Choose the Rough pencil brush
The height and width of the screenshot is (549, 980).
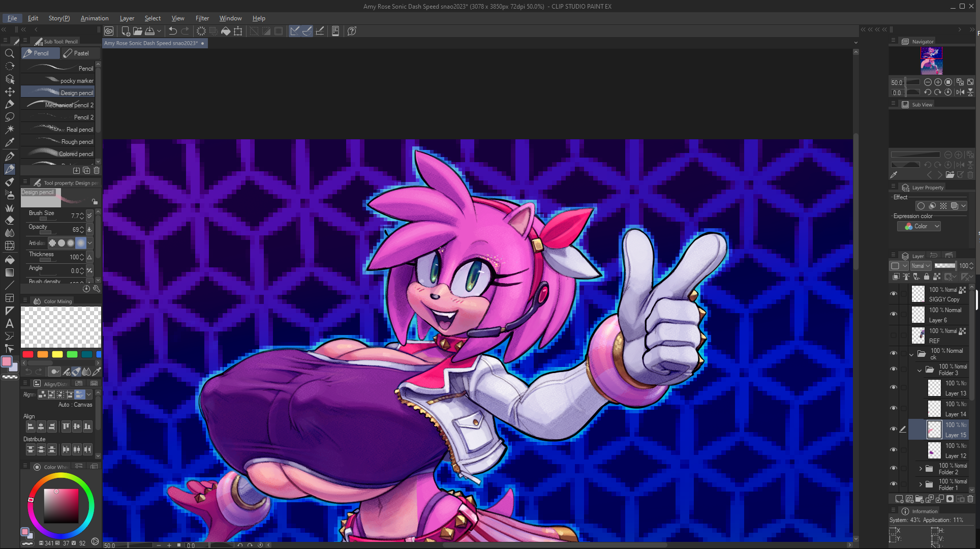point(58,142)
